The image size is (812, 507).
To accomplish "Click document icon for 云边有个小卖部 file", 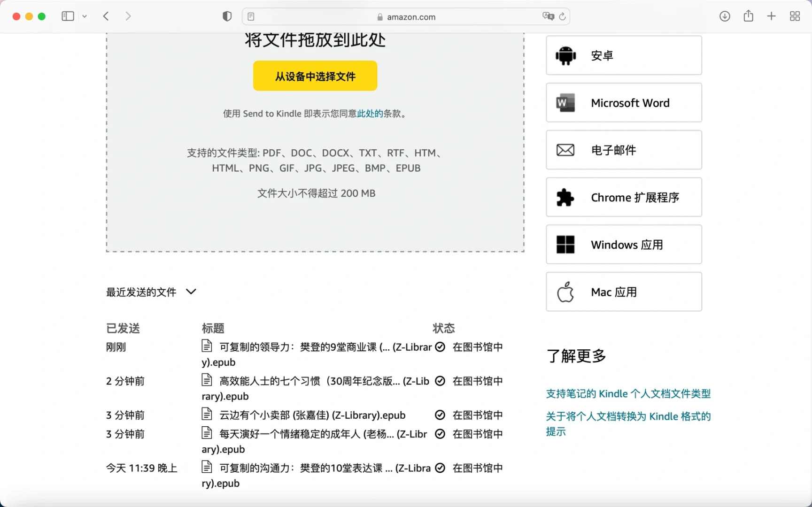I will 207,414.
